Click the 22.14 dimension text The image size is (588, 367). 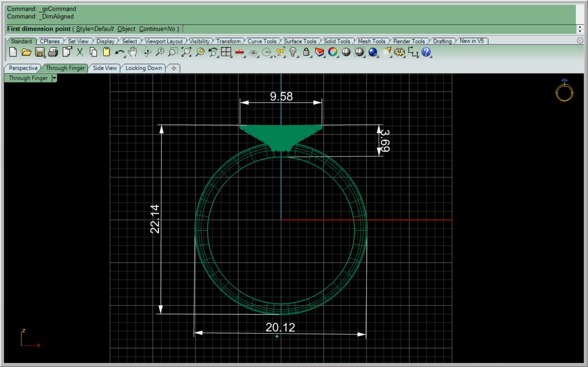point(155,219)
